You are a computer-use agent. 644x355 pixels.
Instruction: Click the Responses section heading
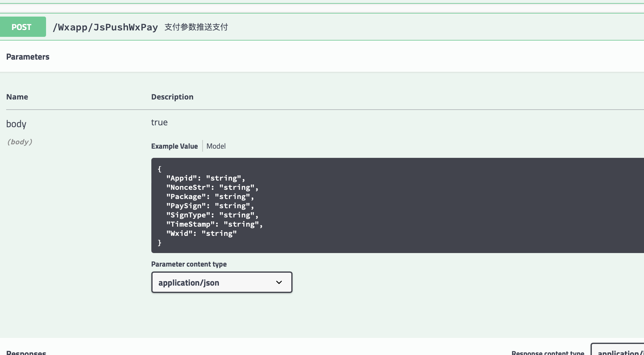click(x=26, y=353)
